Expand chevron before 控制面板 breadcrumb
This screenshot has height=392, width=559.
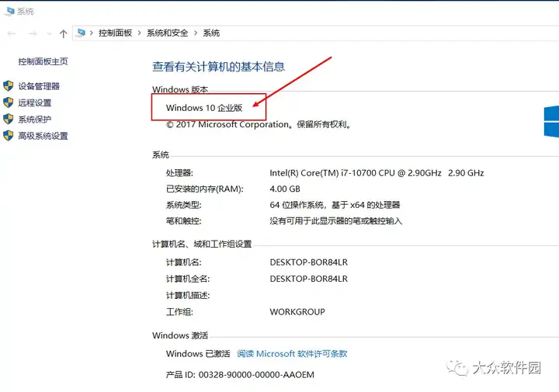coord(92,33)
